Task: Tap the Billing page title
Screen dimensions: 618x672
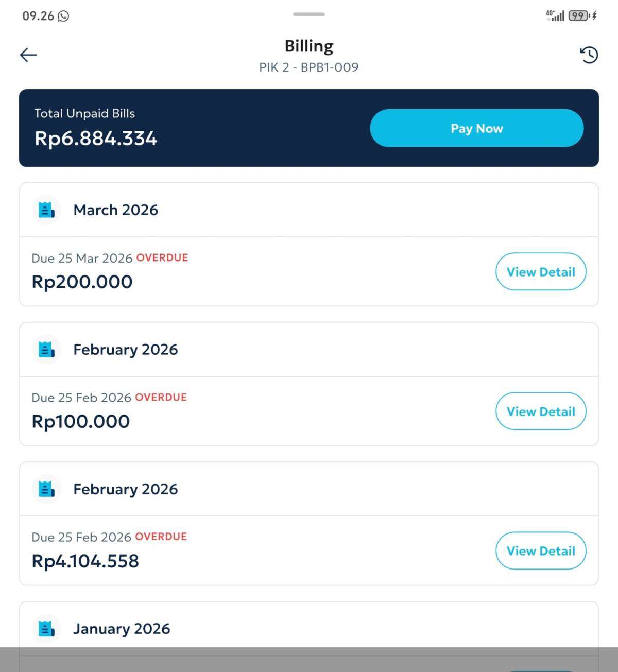Action: [x=309, y=46]
